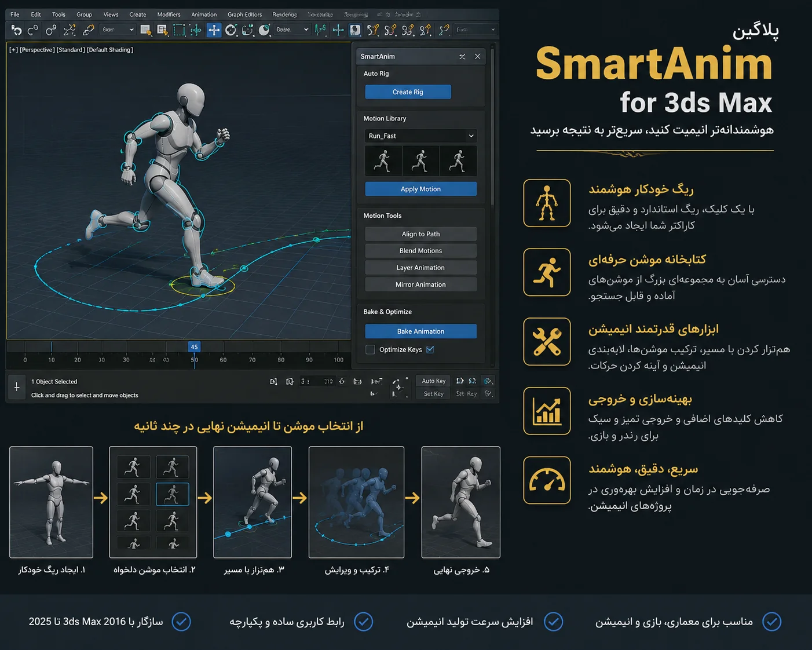812x650 pixels.
Task: Click the Create Rig button
Action: click(408, 92)
